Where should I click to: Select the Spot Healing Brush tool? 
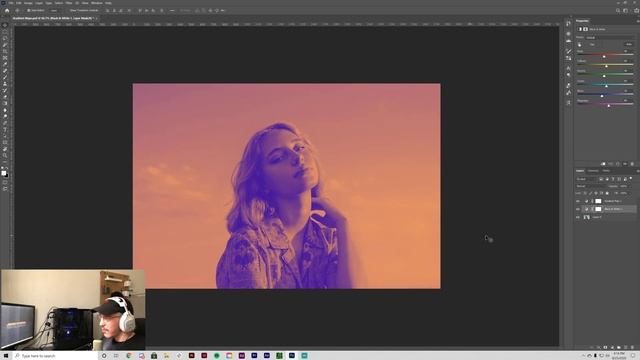click(5, 71)
